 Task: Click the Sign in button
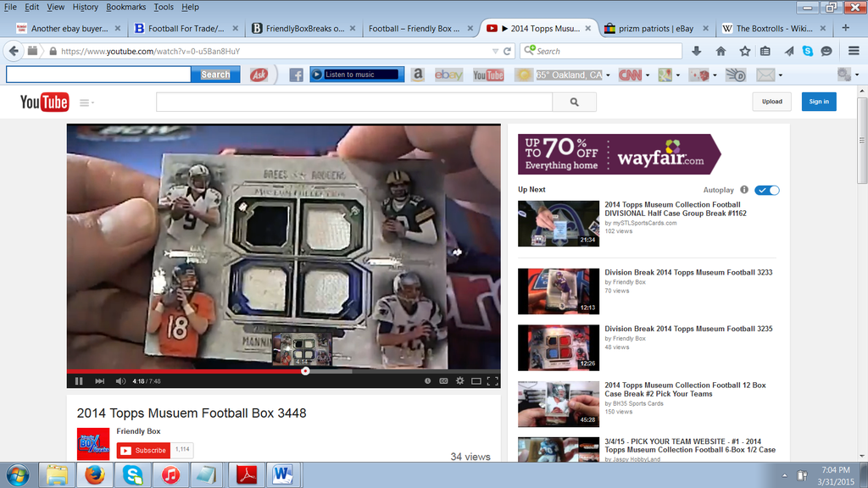[x=819, y=102]
